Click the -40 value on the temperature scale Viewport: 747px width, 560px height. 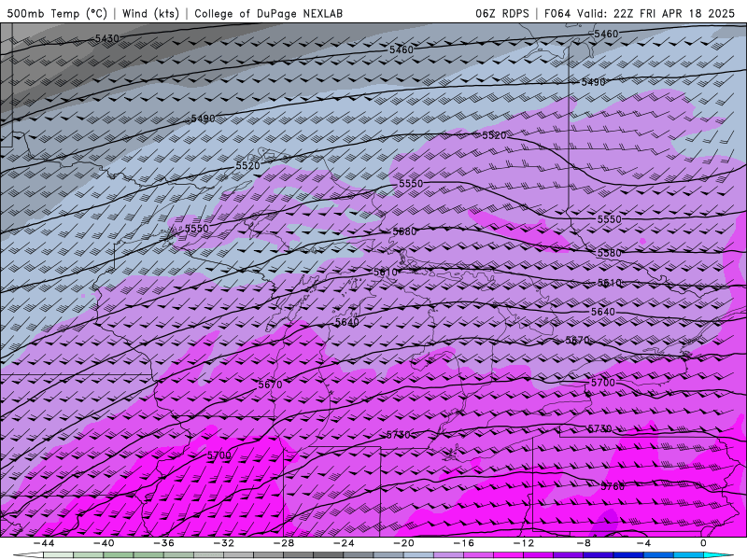tap(104, 543)
